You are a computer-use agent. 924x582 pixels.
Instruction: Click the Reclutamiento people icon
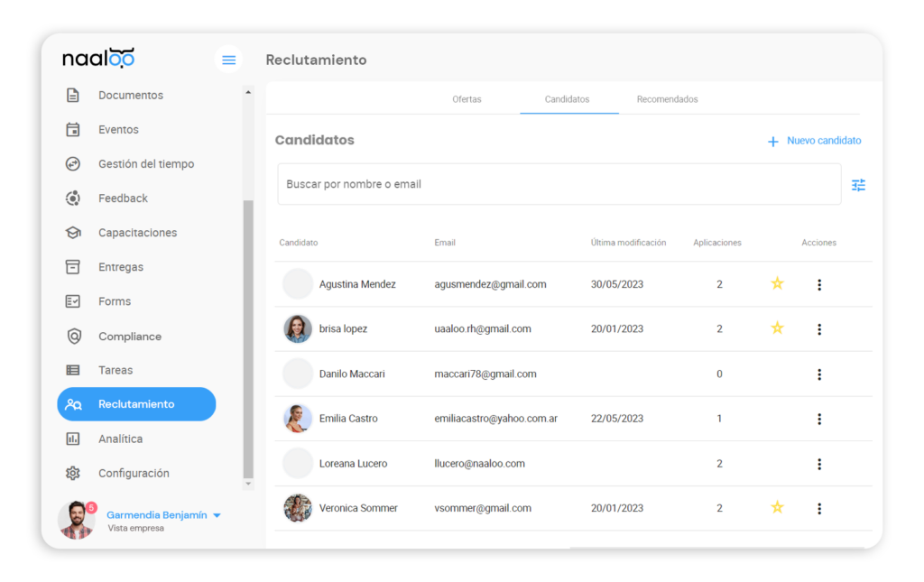pos(74,404)
